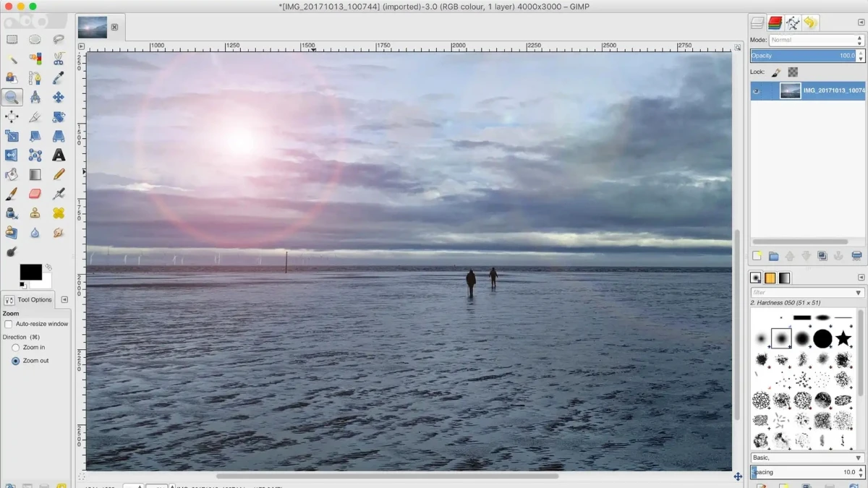Switch to the Layers tab
Screen dimensions: 868x488
(x=757, y=23)
